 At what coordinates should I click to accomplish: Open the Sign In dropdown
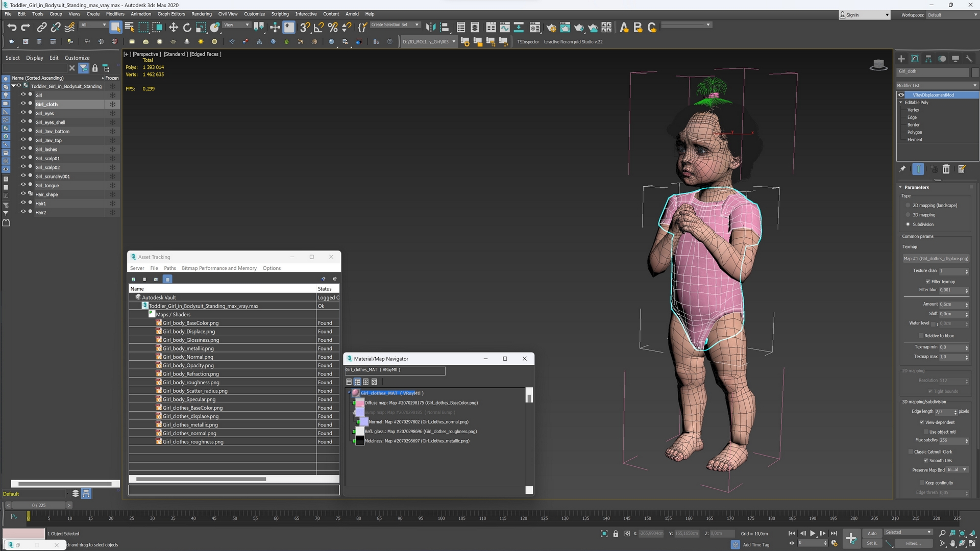tap(865, 15)
